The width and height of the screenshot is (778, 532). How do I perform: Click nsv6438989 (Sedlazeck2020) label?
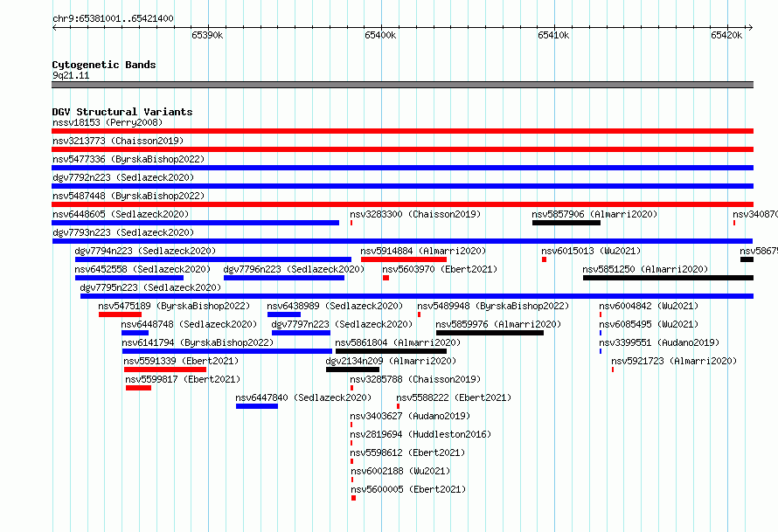click(x=335, y=306)
